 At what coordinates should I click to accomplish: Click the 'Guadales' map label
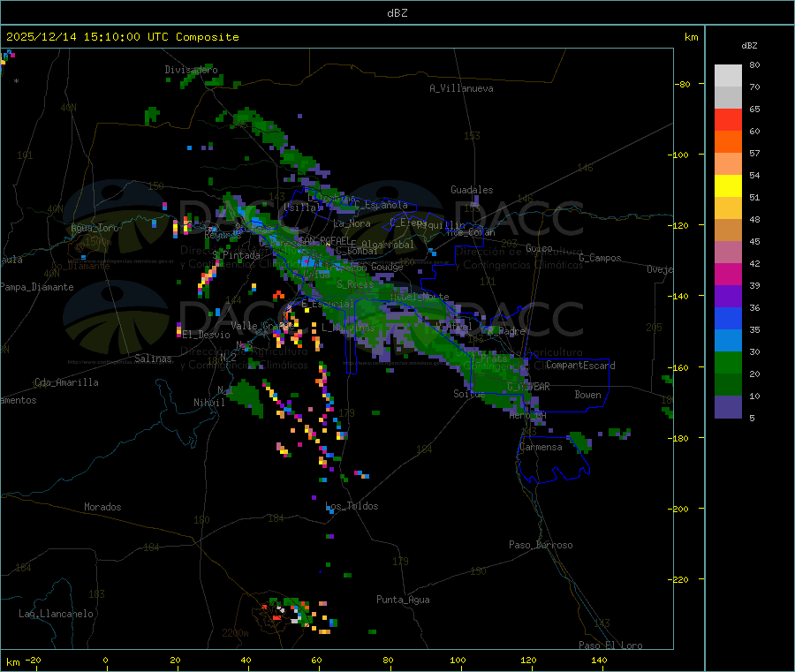472,190
